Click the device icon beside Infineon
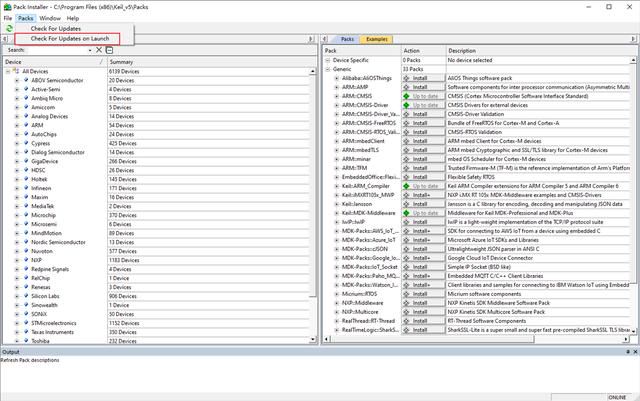This screenshot has width=640, height=401. [26, 188]
